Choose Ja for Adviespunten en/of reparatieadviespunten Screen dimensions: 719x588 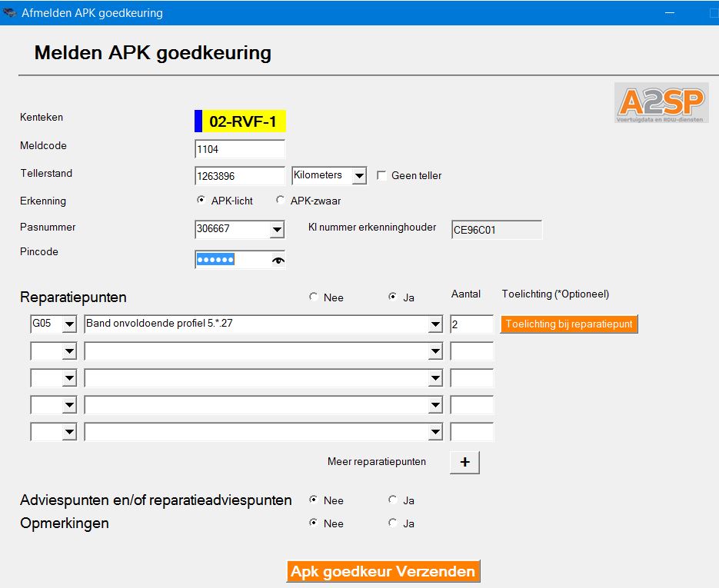(393, 500)
